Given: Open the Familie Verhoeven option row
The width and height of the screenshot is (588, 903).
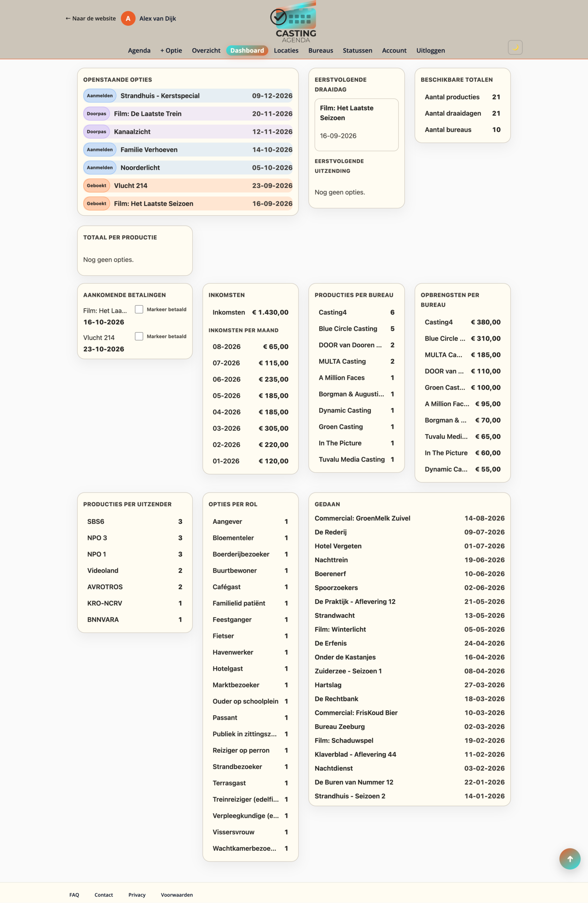Looking at the screenshot, I should 188,150.
